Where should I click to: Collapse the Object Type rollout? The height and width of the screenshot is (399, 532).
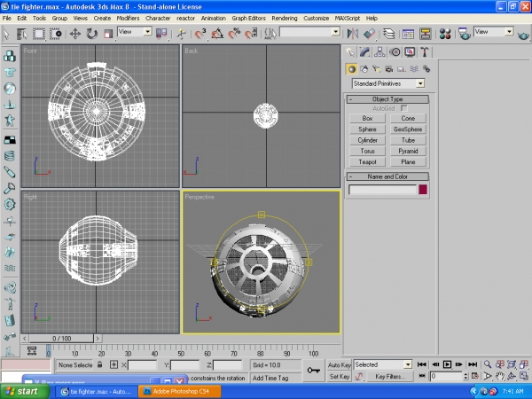(x=387, y=99)
